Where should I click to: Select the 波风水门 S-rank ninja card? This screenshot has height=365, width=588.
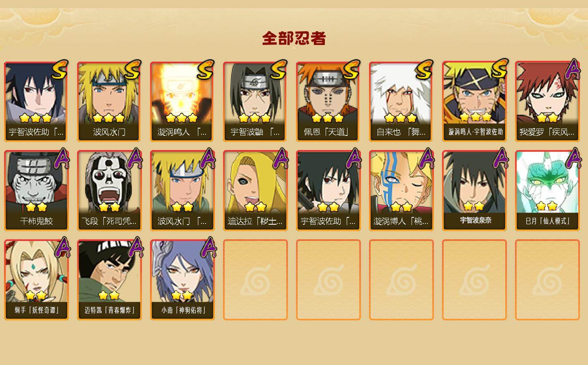[x=109, y=101]
